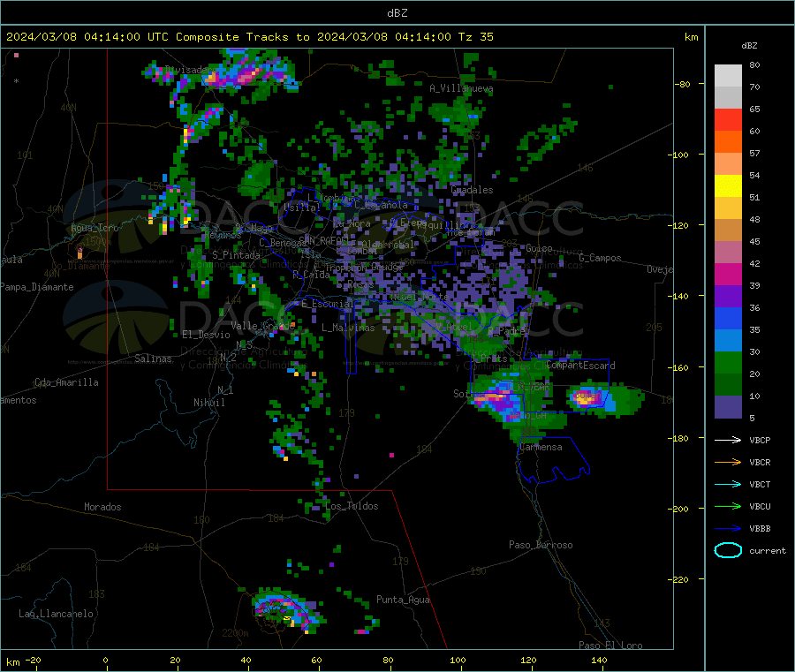Click the 'Pampa_Diamante' place label
The width and height of the screenshot is (795, 672).
tap(36, 287)
